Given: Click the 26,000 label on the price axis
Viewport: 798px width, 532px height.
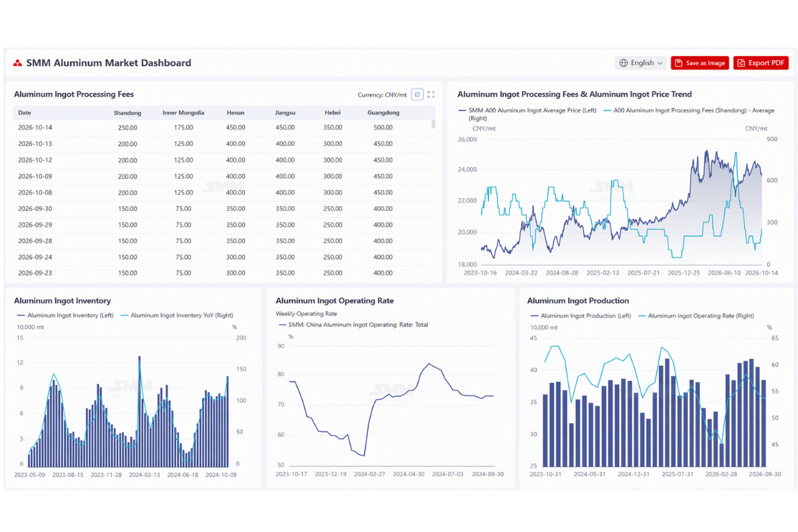Looking at the screenshot, I should click(x=467, y=140).
